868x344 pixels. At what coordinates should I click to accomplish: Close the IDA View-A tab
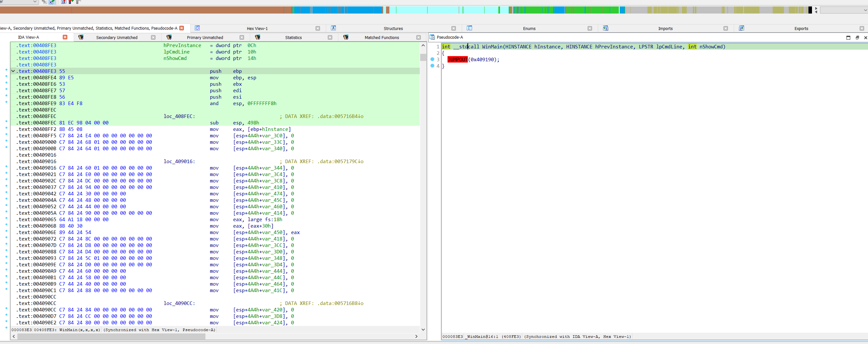click(x=65, y=37)
